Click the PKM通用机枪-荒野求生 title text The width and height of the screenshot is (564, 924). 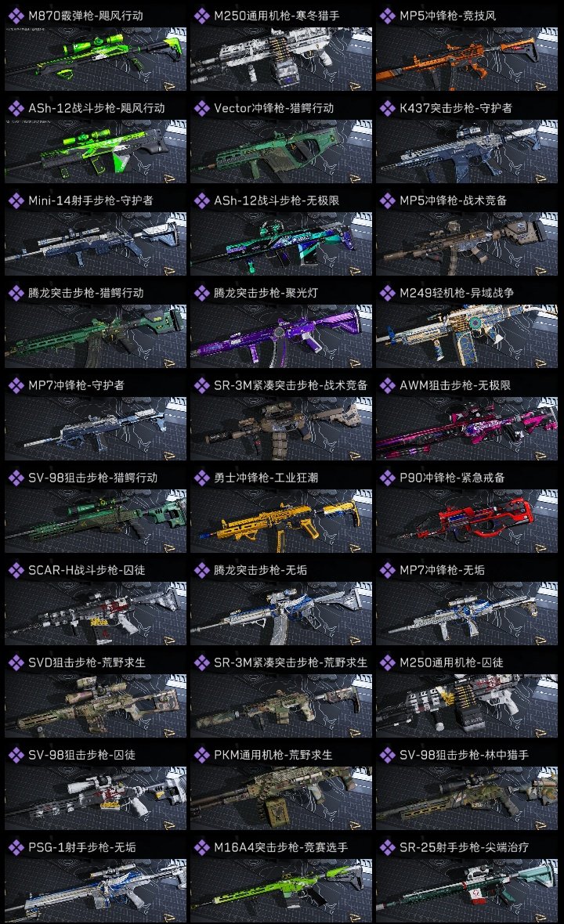(273, 755)
